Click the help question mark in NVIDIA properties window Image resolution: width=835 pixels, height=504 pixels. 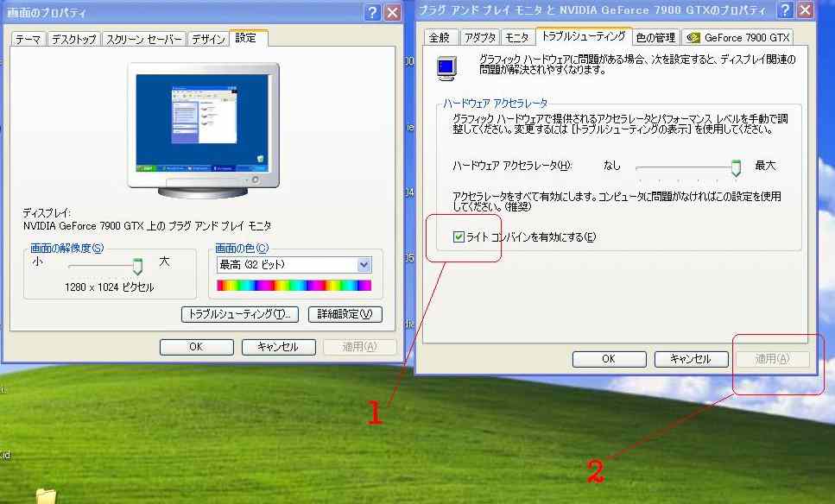785,9
